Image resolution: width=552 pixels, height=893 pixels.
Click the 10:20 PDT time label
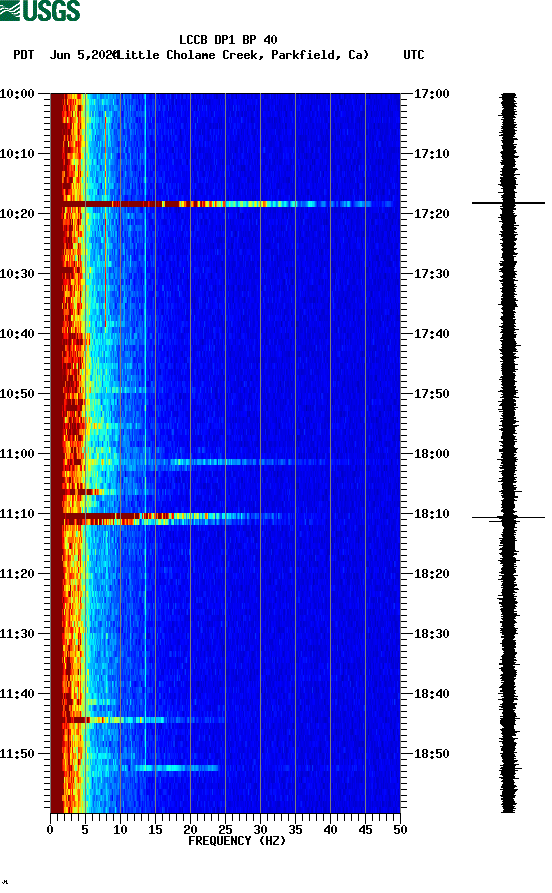(x=18, y=214)
